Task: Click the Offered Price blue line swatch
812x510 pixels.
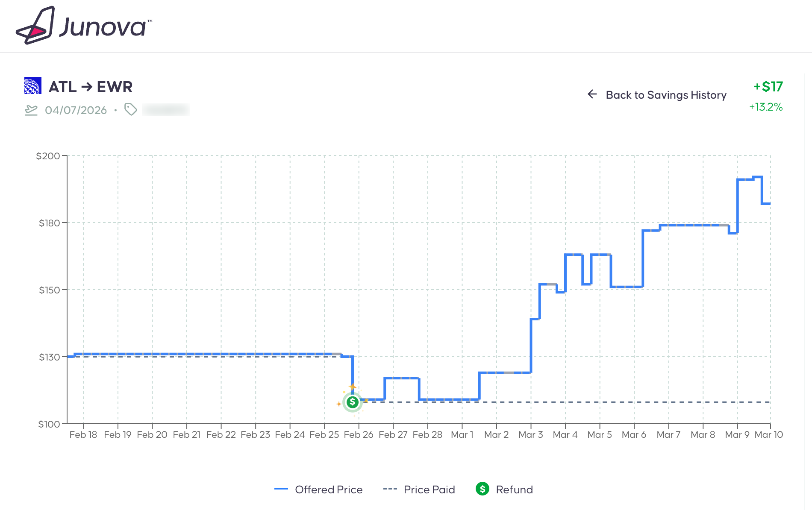Action: (x=281, y=489)
